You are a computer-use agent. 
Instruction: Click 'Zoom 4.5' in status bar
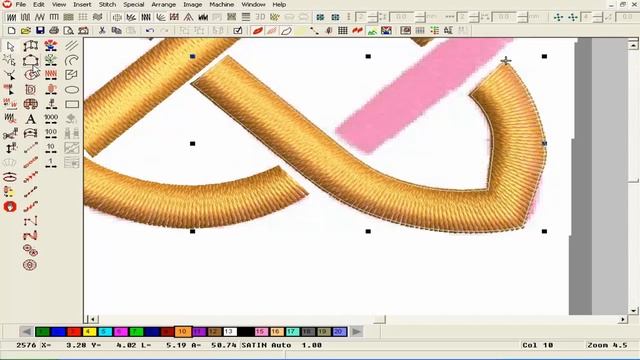pyautogui.click(x=607, y=345)
